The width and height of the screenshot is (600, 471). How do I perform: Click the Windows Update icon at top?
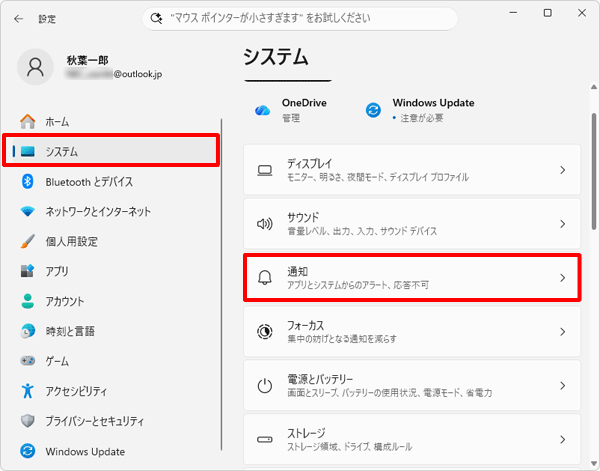click(x=373, y=110)
